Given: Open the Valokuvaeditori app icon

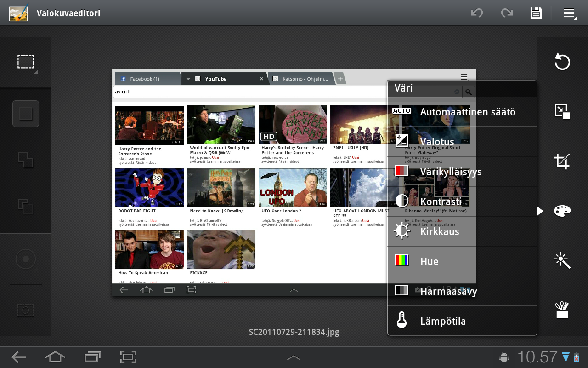Looking at the screenshot, I should [x=19, y=13].
